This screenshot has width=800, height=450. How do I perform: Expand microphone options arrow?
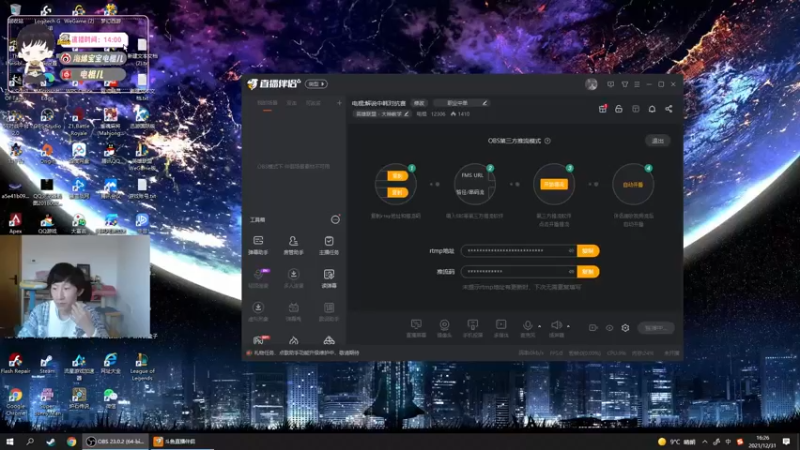coord(539,327)
